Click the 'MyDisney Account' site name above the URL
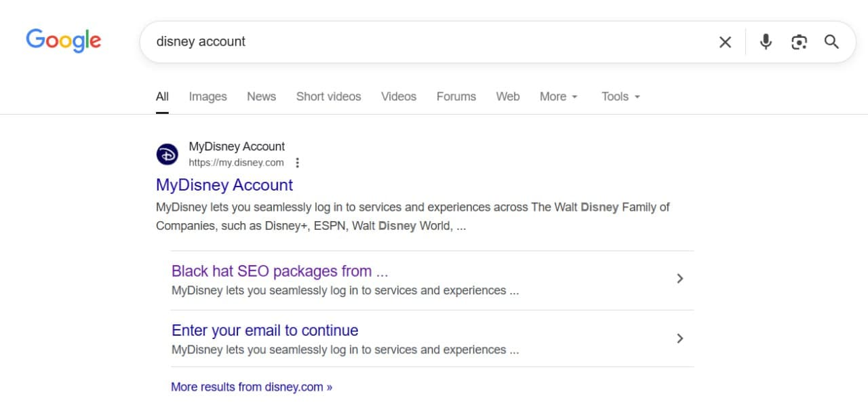 coord(237,146)
